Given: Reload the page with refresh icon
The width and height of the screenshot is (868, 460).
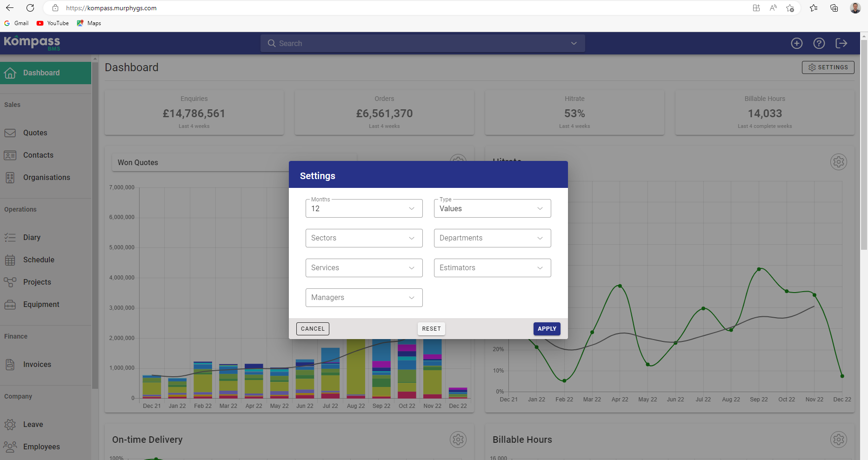Looking at the screenshot, I should pos(30,8).
